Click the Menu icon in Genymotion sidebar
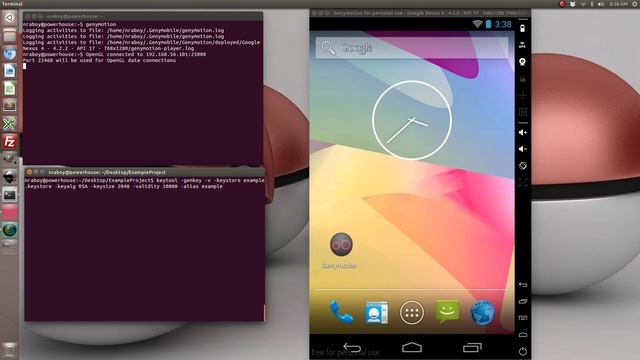Image resolution: width=640 pixels, height=360 pixels. pyautogui.click(x=523, y=318)
